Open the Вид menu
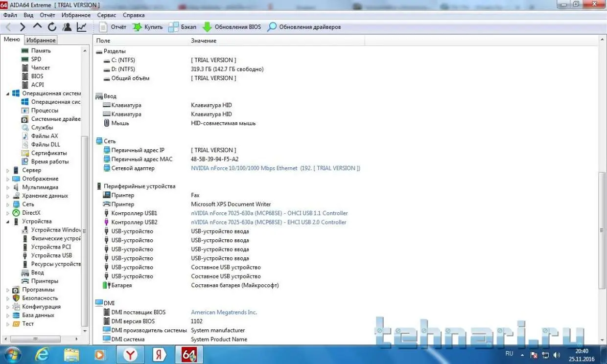 28,15
